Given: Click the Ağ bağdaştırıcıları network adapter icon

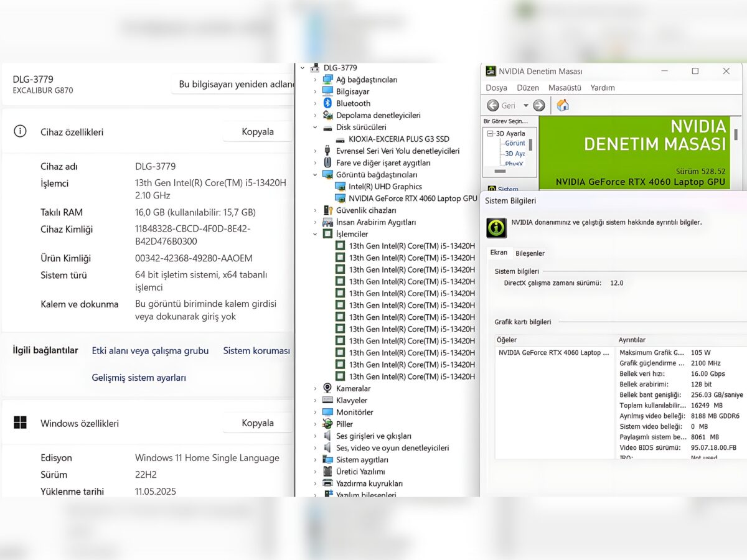Looking at the screenshot, I should click(327, 80).
